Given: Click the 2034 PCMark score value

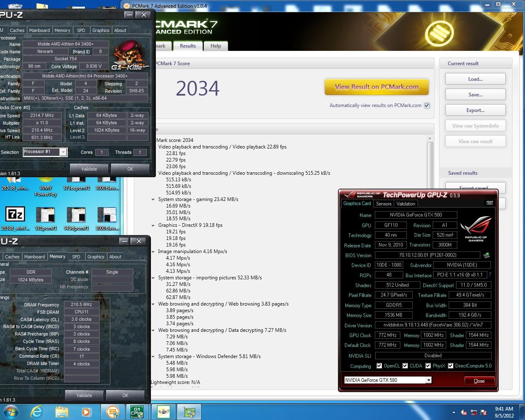Looking at the screenshot, I should [198, 88].
